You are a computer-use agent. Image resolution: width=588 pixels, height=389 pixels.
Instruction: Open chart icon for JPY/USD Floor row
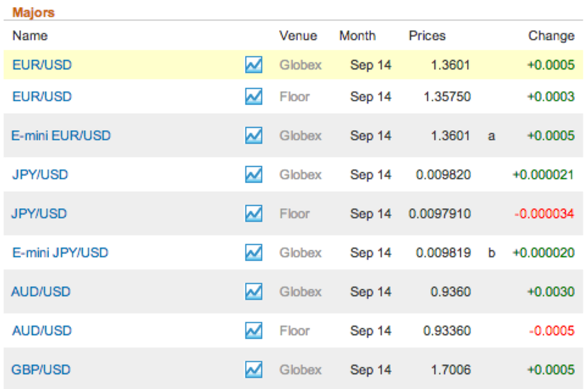254,213
